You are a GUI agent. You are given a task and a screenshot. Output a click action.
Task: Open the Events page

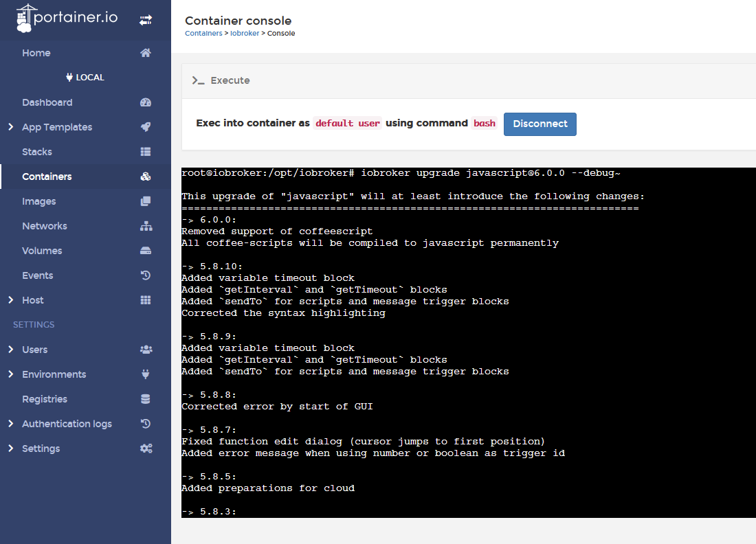(x=38, y=275)
